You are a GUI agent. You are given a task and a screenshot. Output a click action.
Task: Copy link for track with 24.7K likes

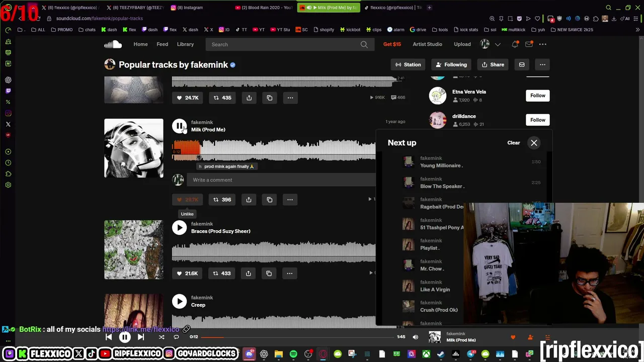pos(270,98)
